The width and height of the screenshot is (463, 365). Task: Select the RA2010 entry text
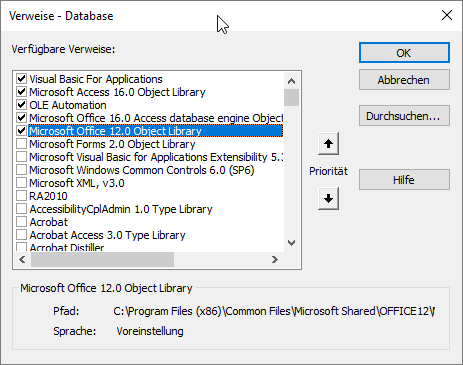[x=48, y=196]
